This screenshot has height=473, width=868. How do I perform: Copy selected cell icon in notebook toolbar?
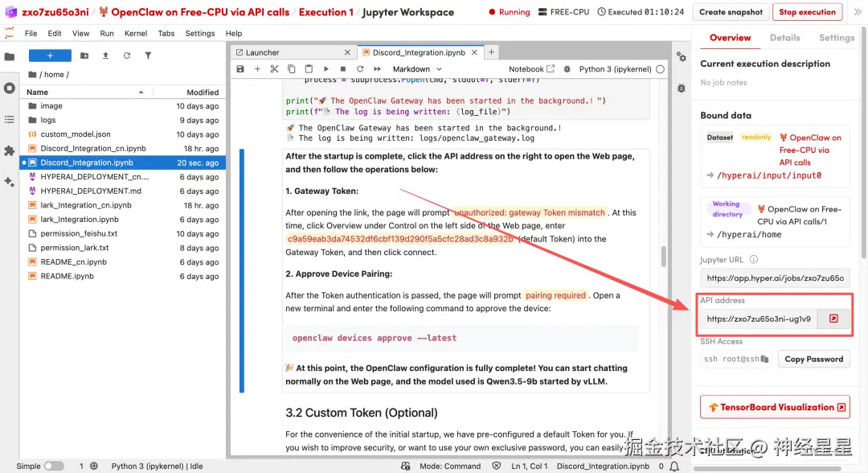pos(292,69)
